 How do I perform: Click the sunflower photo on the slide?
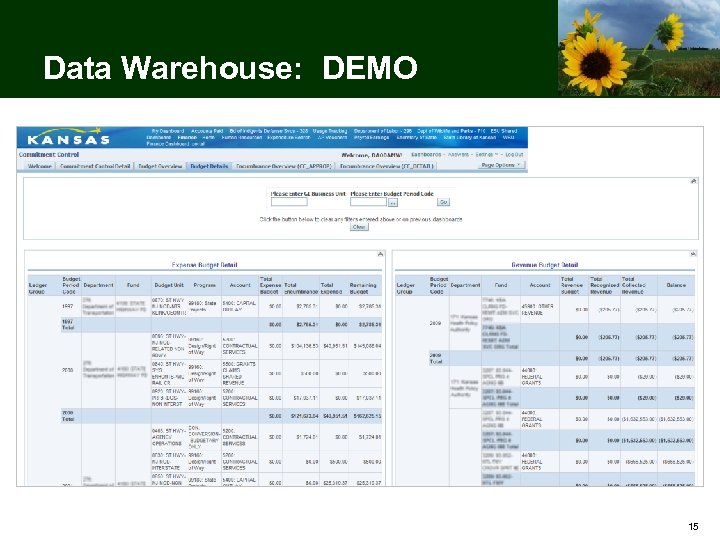(x=639, y=48)
